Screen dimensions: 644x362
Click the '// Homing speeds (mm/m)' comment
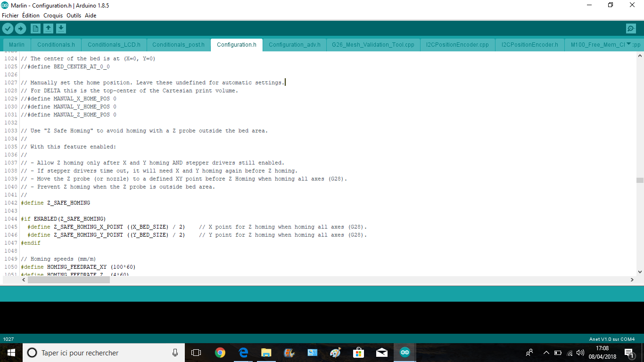pyautogui.click(x=58, y=259)
